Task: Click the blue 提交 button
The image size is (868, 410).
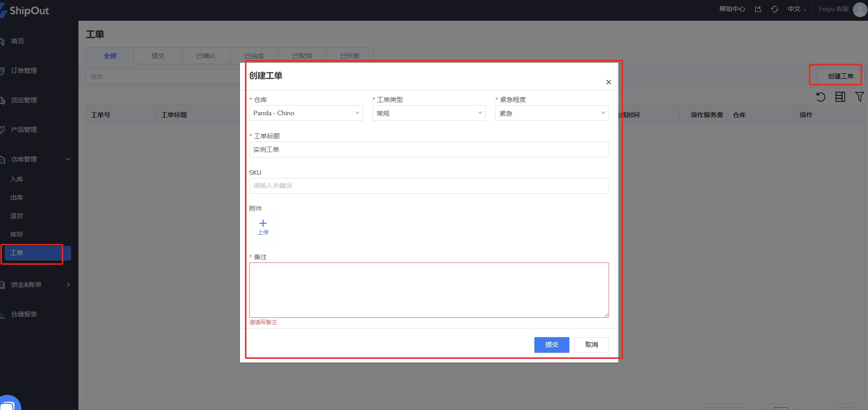Action: (x=551, y=345)
